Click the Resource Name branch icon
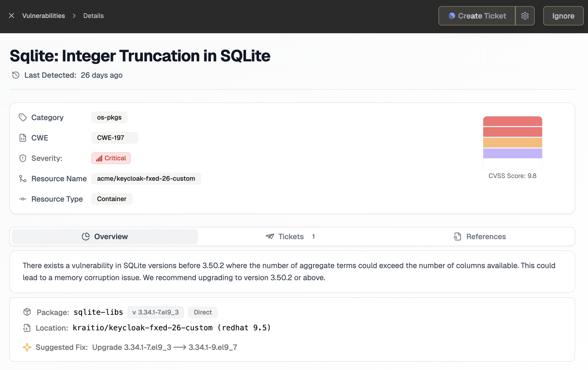This screenshot has height=370, width=588. tap(23, 179)
